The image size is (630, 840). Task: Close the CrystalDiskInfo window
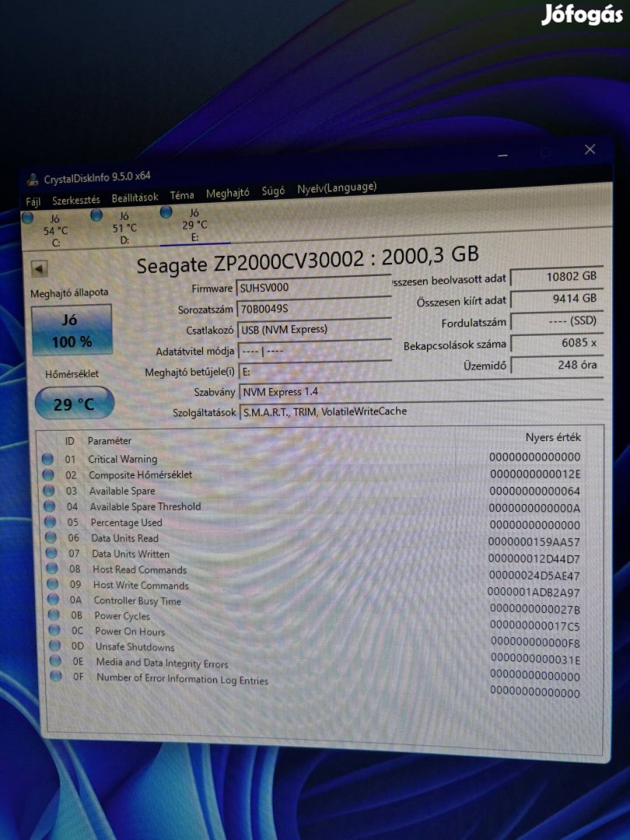point(590,149)
